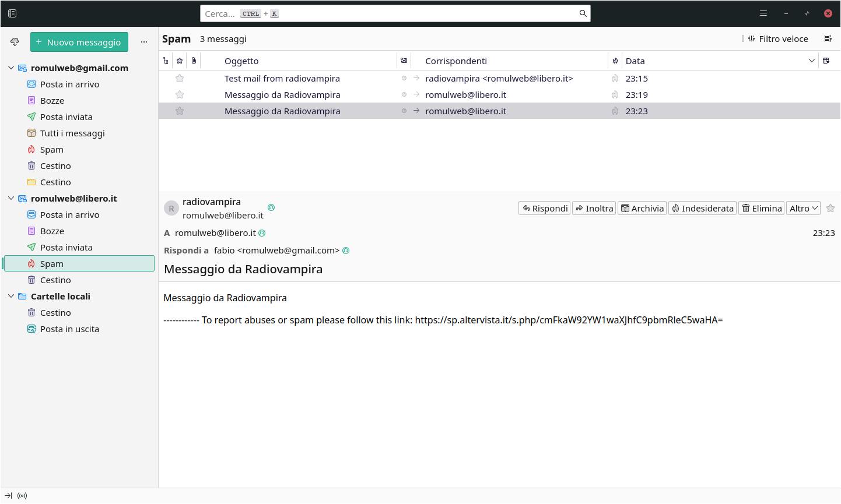Image resolution: width=841 pixels, height=504 pixels.
Task: Click the online status icon in status bar
Action: point(22,496)
